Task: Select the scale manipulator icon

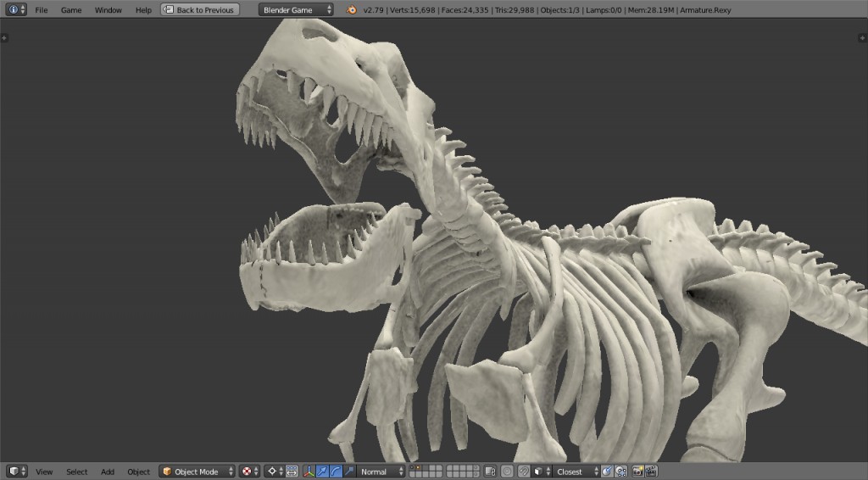Action: (348, 472)
